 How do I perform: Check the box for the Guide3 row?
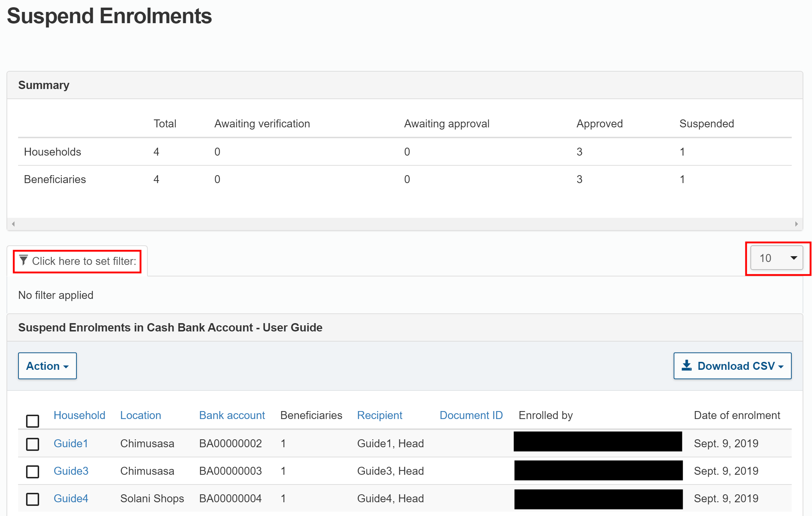click(33, 471)
